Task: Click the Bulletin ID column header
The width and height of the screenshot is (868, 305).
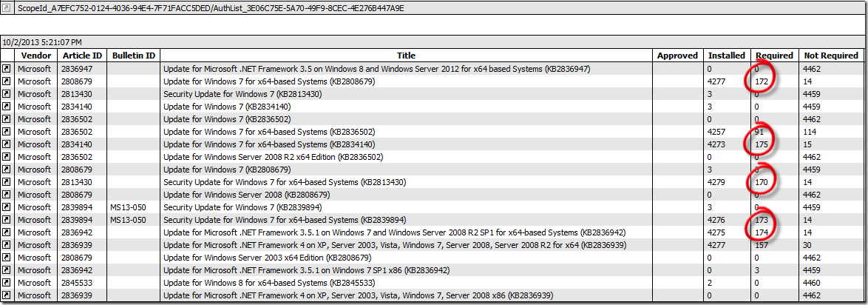Action: pyautogui.click(x=133, y=56)
